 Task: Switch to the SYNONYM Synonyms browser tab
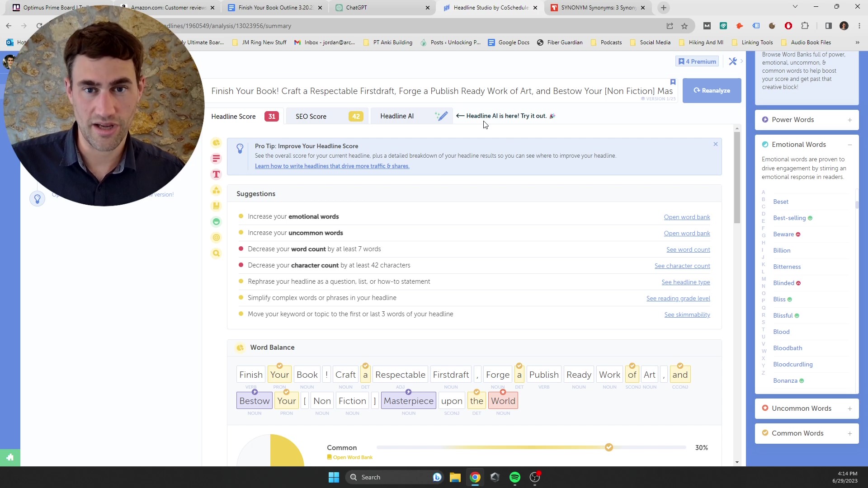tap(598, 8)
